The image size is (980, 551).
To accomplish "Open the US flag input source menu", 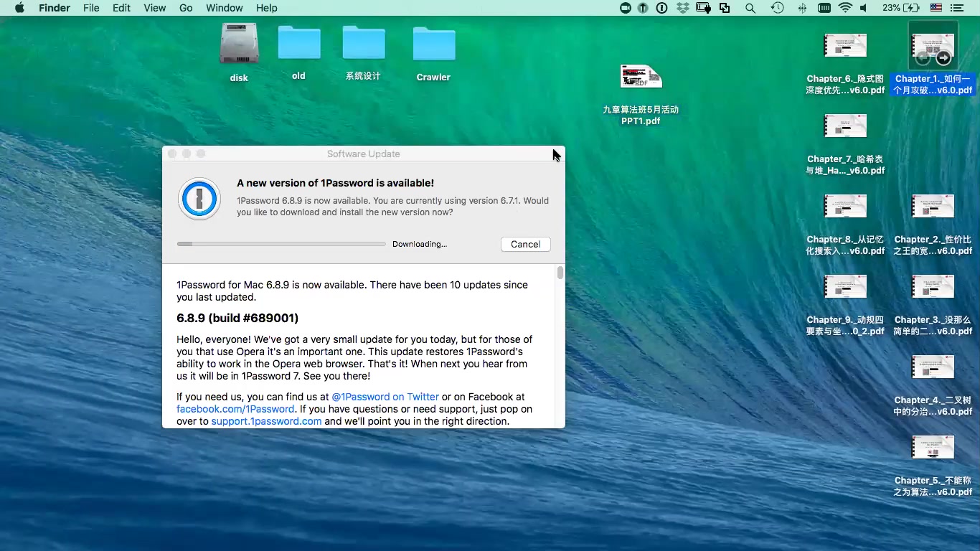I will [936, 8].
